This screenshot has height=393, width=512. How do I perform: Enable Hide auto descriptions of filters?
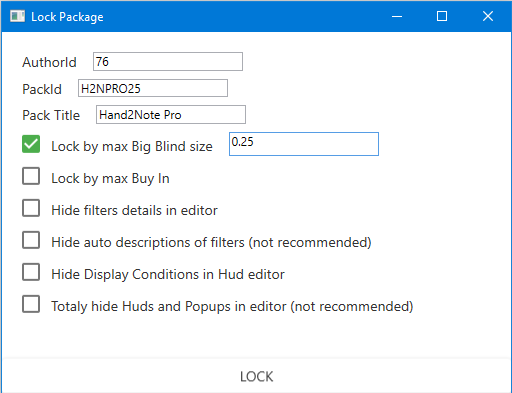pos(31,240)
